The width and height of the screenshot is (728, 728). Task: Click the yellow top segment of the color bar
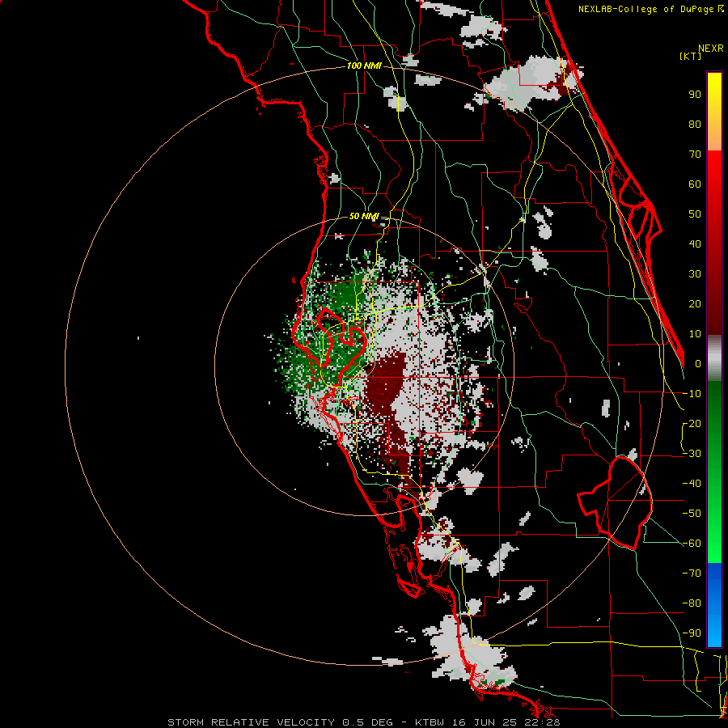click(714, 112)
